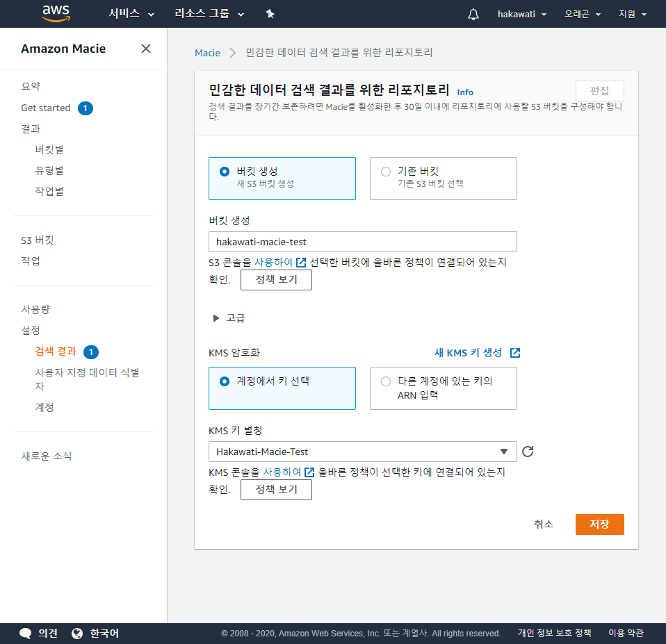
Task: Click the external link icon by KMS 콘솔 사용하여
Action: 309,472
